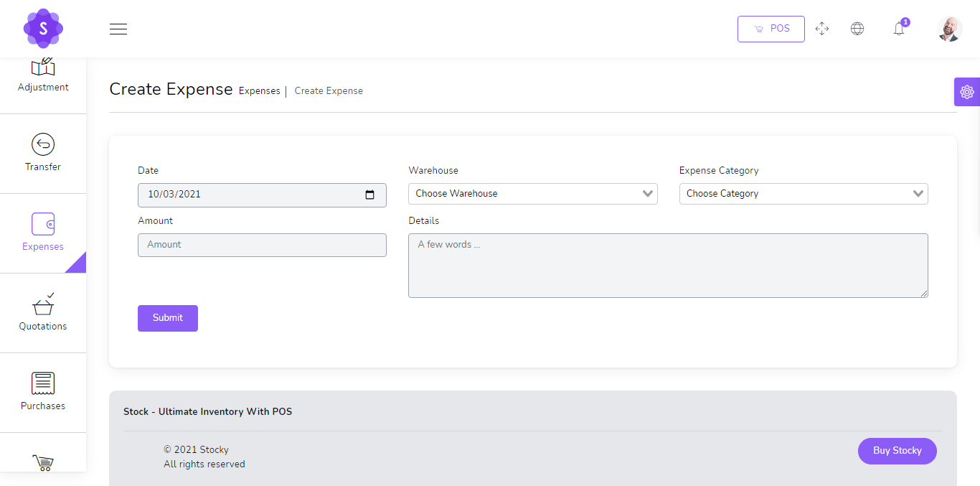Viewport: 980px width, 486px height.
Task: Click the Buy Stocky button
Action: point(897,451)
